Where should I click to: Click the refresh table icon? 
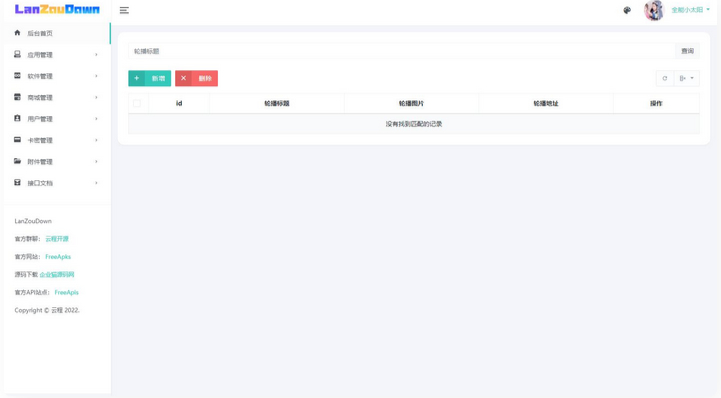pyautogui.click(x=664, y=78)
